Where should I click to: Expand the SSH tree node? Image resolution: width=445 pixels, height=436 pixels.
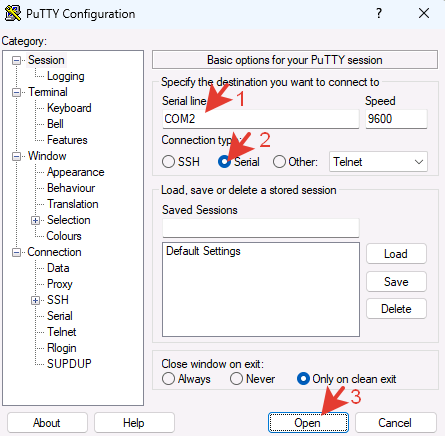pos(35,300)
